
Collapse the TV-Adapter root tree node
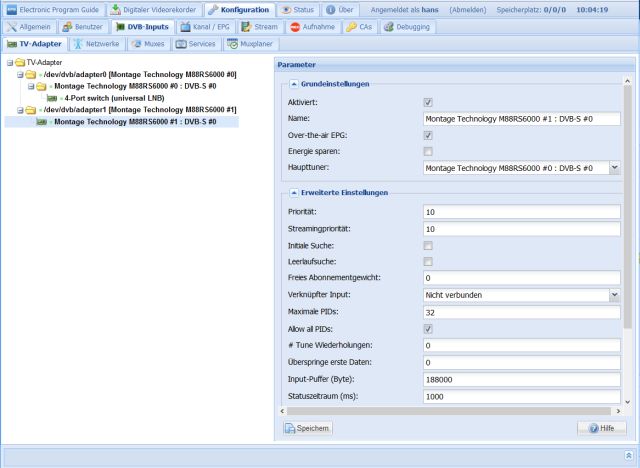click(x=10, y=63)
